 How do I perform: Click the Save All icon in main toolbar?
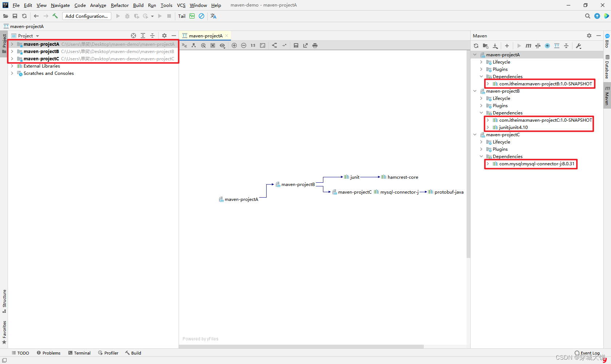[15, 16]
